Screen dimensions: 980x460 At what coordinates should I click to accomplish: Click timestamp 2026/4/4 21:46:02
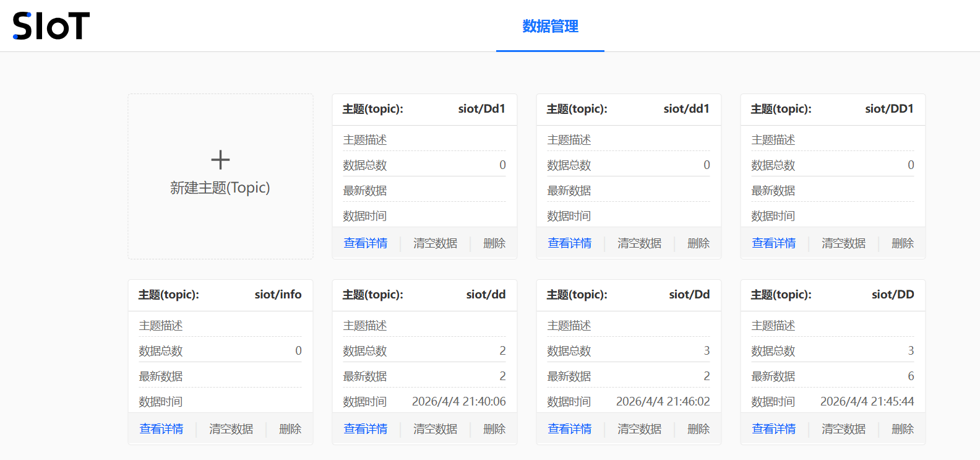663,402
